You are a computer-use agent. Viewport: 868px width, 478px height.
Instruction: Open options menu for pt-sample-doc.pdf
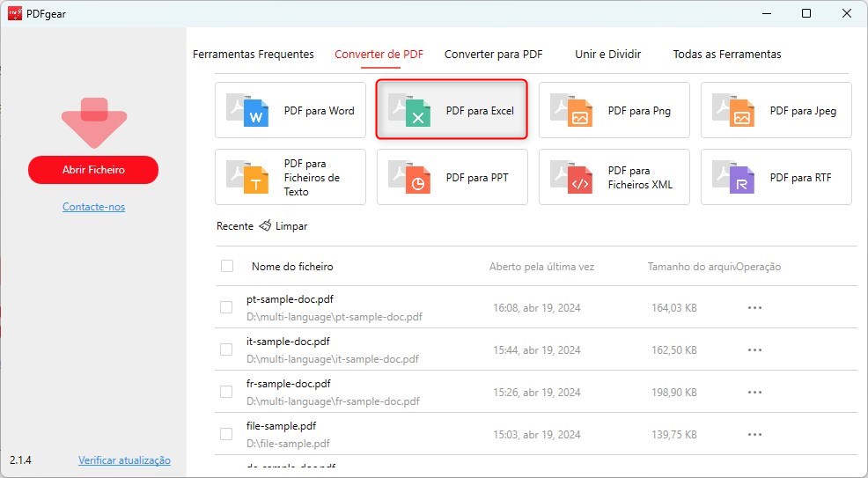[x=754, y=307]
